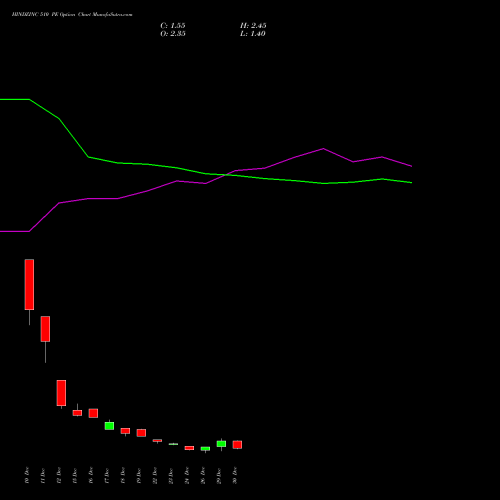Click the 22 Dec axis label
The height and width of the screenshot is (500, 500).
155,475
